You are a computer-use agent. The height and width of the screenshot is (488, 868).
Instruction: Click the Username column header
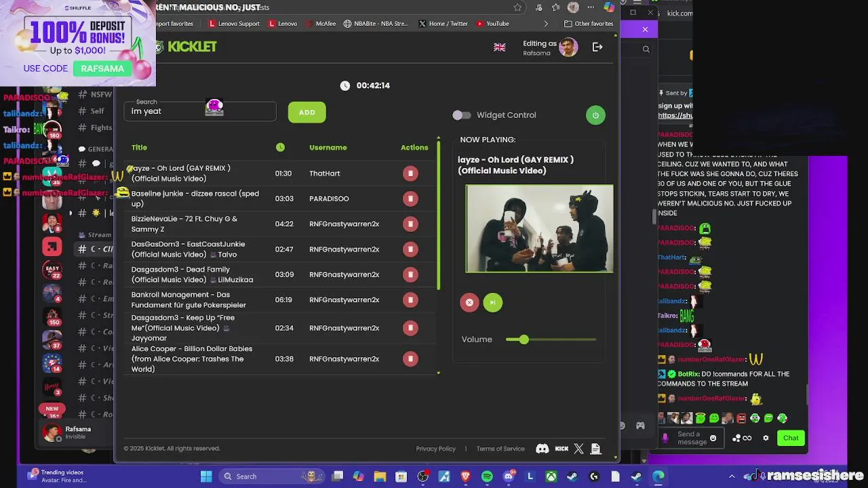tap(328, 147)
